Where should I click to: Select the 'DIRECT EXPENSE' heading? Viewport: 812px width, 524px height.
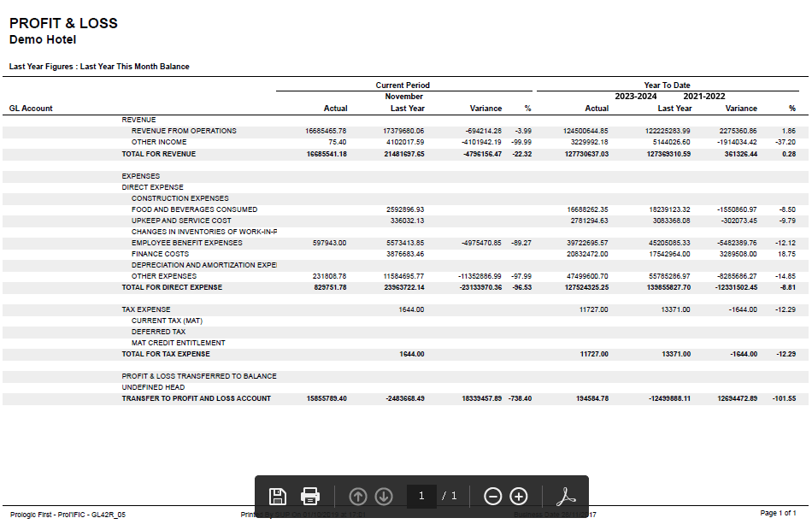(x=152, y=187)
